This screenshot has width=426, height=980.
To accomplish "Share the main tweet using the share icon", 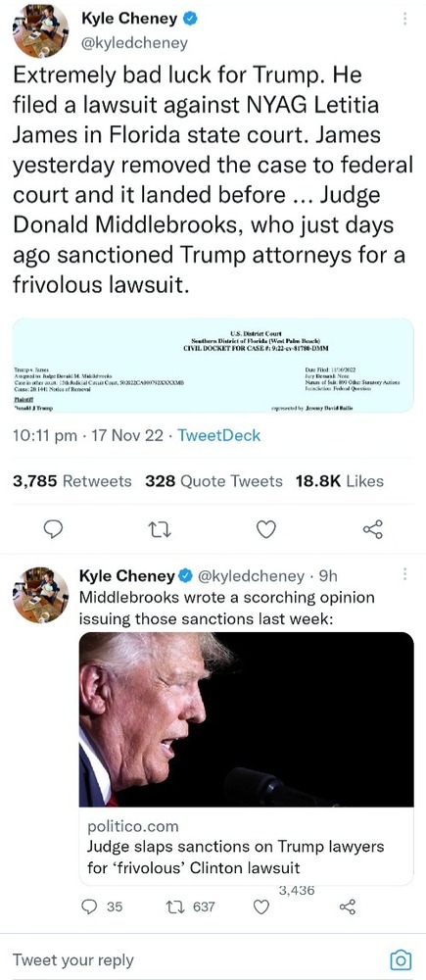I will pos(373,530).
